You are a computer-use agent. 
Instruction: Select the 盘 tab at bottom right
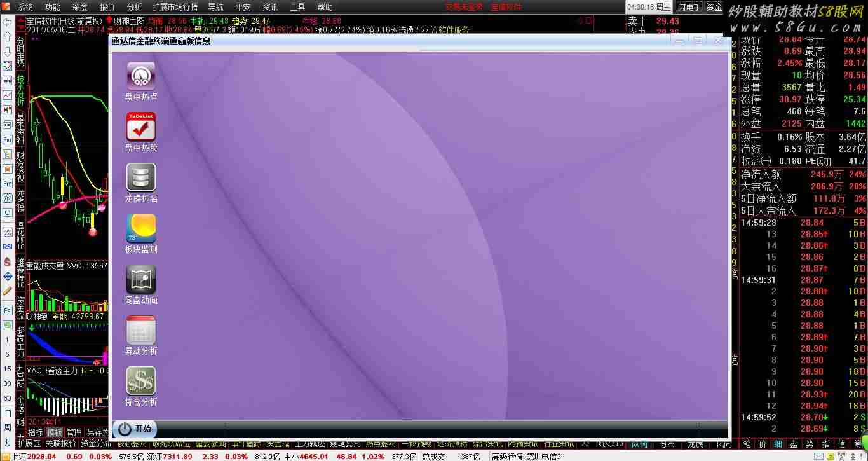coord(794,444)
